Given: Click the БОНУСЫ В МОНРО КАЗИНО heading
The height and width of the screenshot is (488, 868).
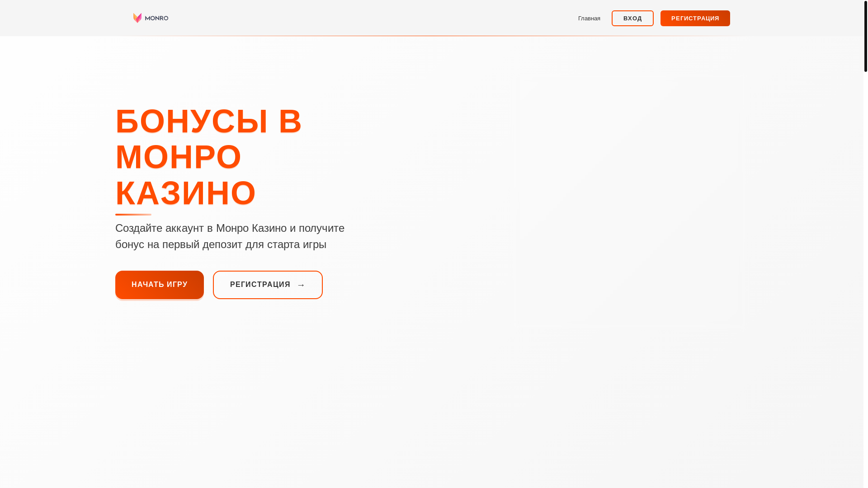Looking at the screenshot, I should coord(208,157).
